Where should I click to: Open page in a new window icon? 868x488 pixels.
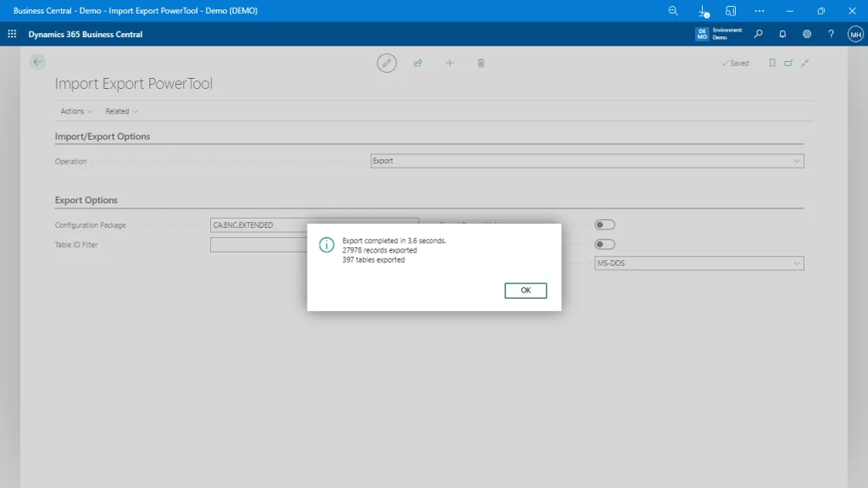(x=788, y=63)
